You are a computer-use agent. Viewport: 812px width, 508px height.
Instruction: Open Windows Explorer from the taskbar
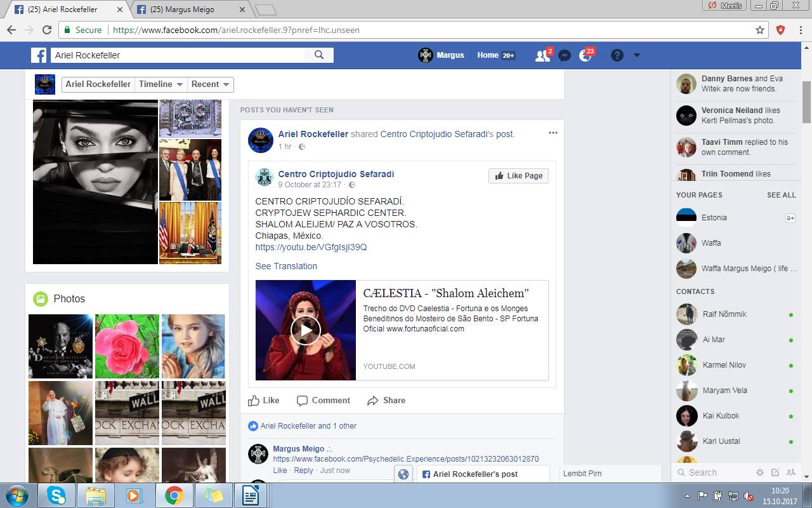coord(95,495)
